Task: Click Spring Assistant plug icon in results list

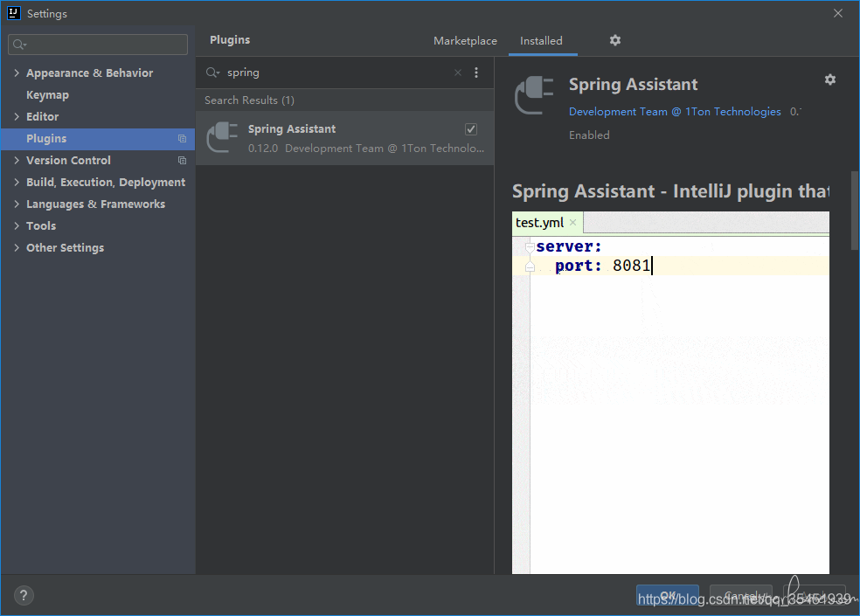Action: [222, 137]
